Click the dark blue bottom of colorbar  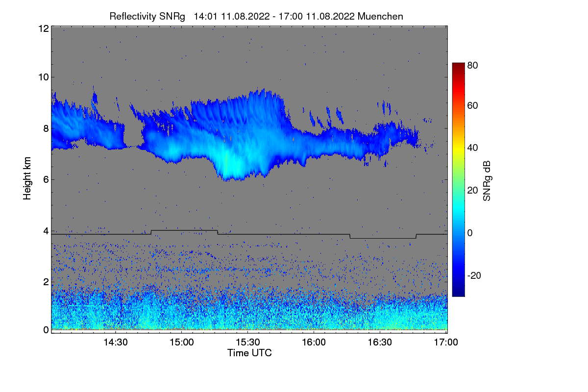click(x=458, y=293)
